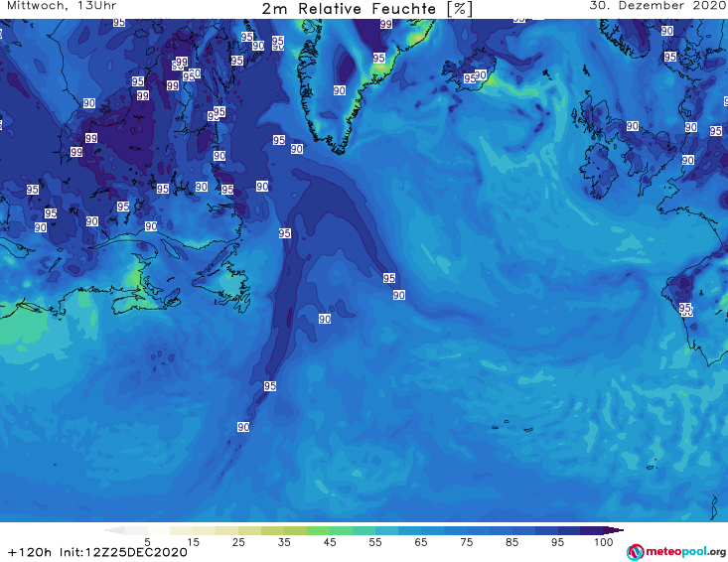This screenshot has width=728, height=562.
Task: Select the '2m Relative Feuchte [%]' title
Action: click(366, 9)
